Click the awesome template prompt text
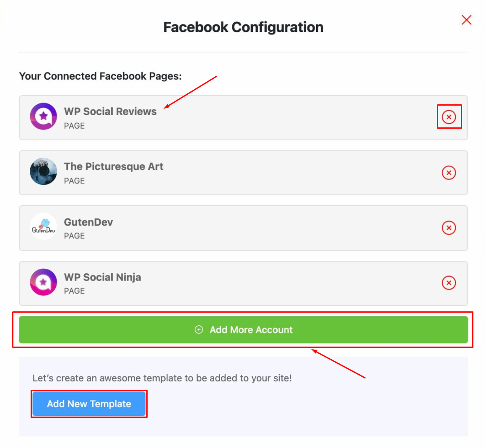Image resolution: width=486 pixels, height=448 pixels. [x=162, y=378]
